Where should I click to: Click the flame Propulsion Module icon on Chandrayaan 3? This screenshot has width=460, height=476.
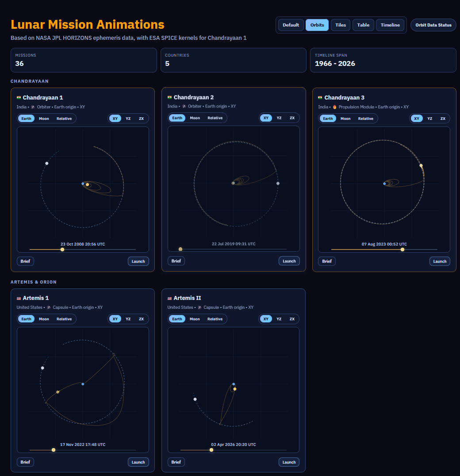pyautogui.click(x=335, y=107)
